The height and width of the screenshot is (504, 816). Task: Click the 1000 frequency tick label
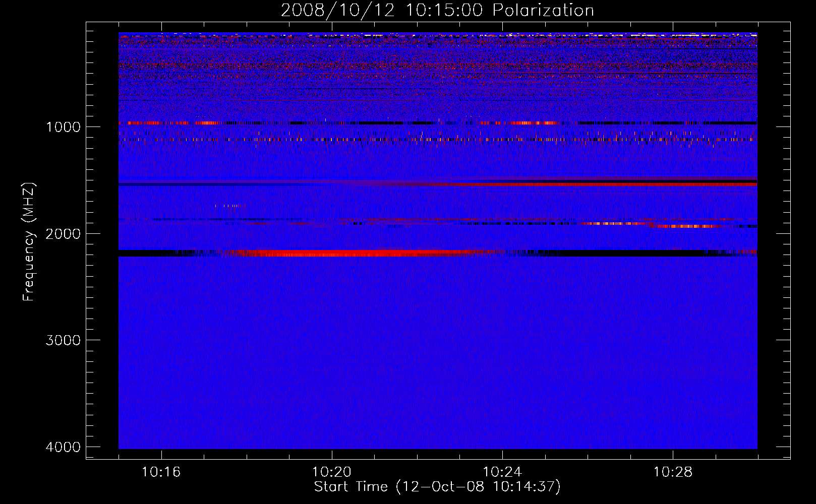pyautogui.click(x=63, y=127)
